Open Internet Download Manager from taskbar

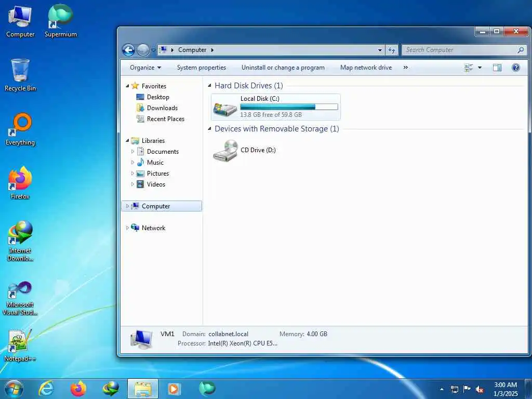coord(111,389)
